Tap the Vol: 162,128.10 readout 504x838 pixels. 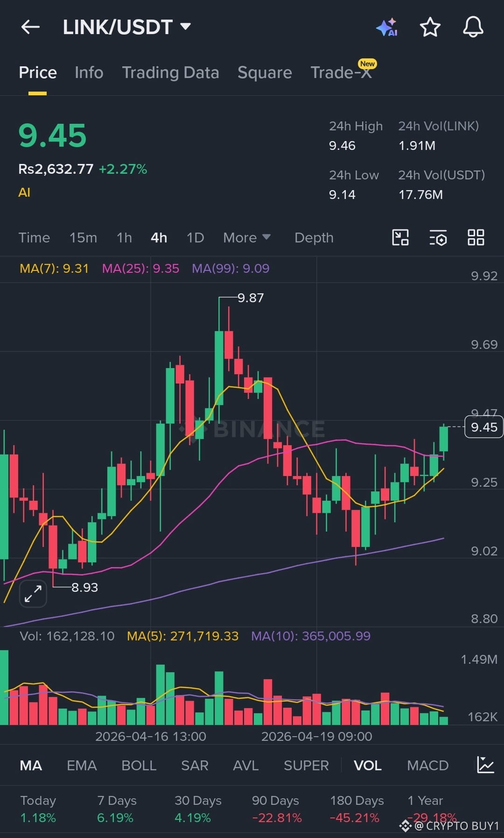coord(67,636)
